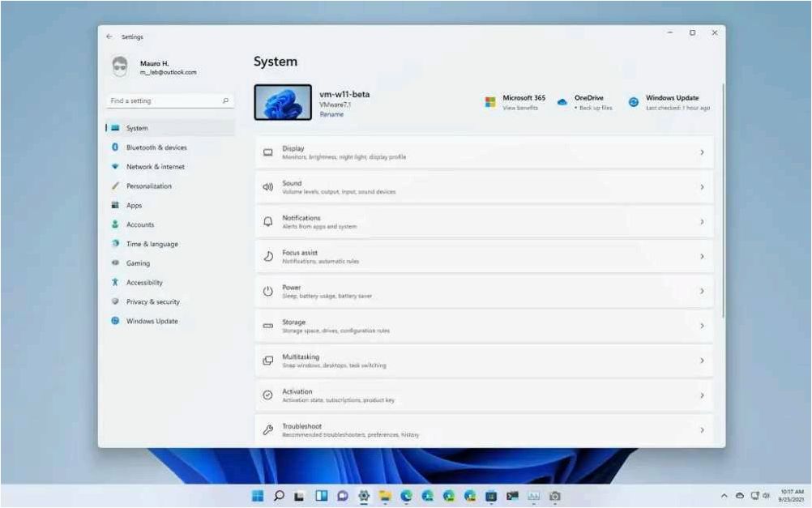
Task: Click the "Snap windows, desktops, task switching" text
Action: pos(334,365)
